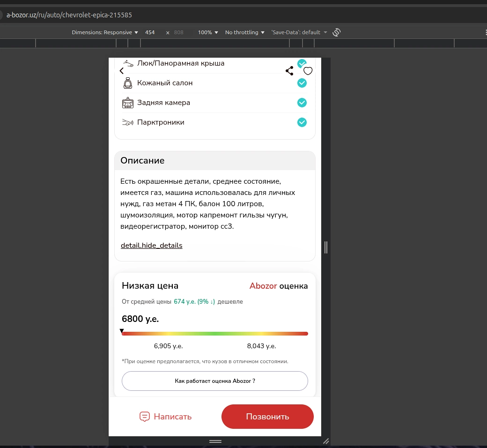
Task: Open the Dimensions: Responsive dropdown
Action: point(105,32)
